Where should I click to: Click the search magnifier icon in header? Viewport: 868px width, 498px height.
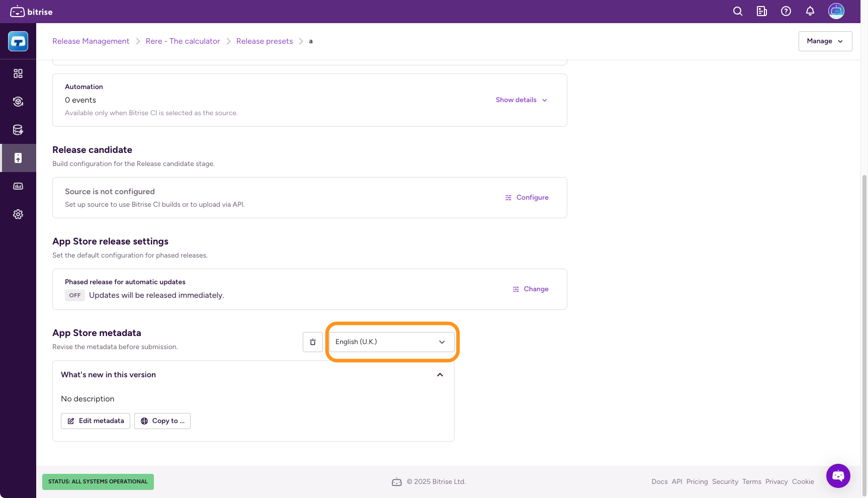pyautogui.click(x=738, y=12)
